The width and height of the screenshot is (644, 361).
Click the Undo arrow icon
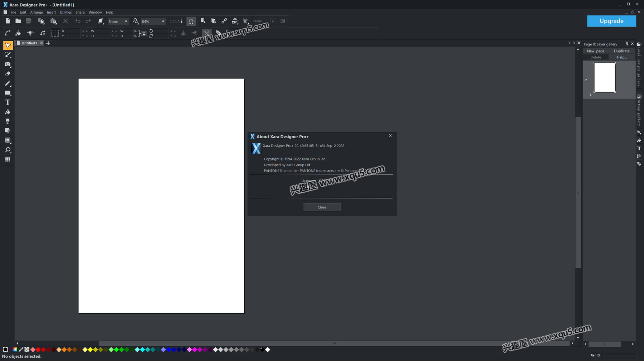tap(78, 21)
